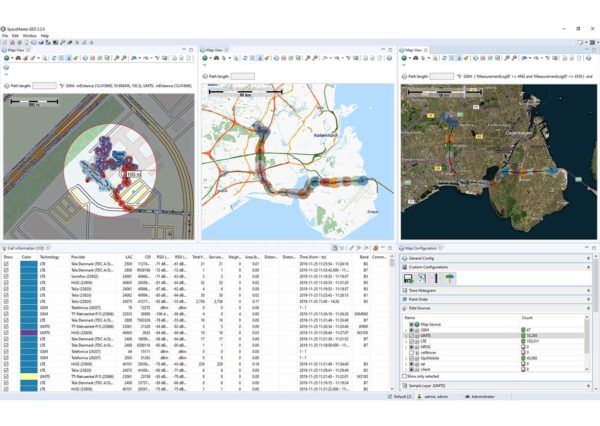Image resolution: width=600 pixels, height=426 pixels.
Task: Select the Map Configuration tab
Action: (421, 248)
